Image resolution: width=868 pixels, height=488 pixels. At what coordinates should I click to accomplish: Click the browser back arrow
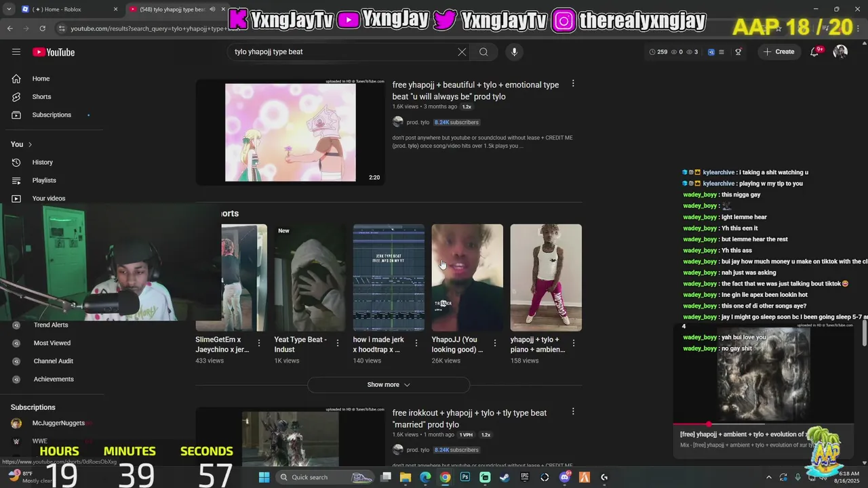pos(9,28)
